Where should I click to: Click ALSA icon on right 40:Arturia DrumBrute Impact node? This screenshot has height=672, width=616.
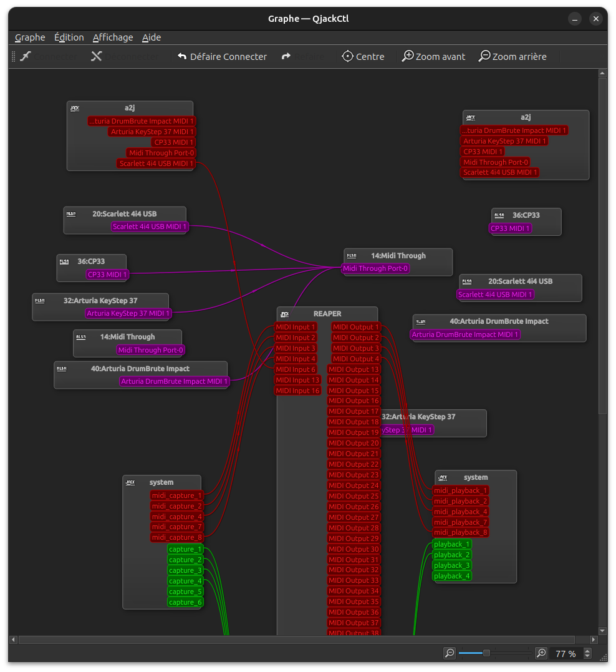[x=421, y=321]
